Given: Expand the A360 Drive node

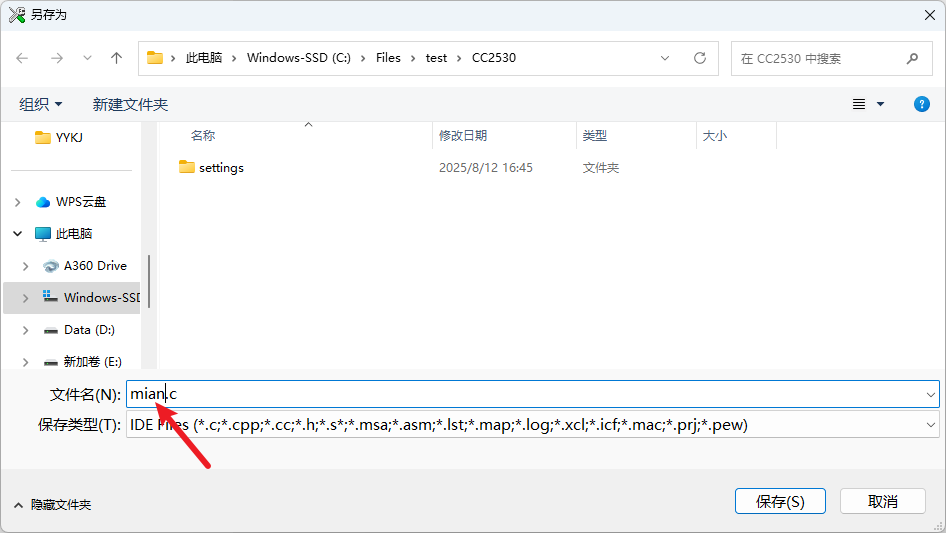Looking at the screenshot, I should point(25,266).
